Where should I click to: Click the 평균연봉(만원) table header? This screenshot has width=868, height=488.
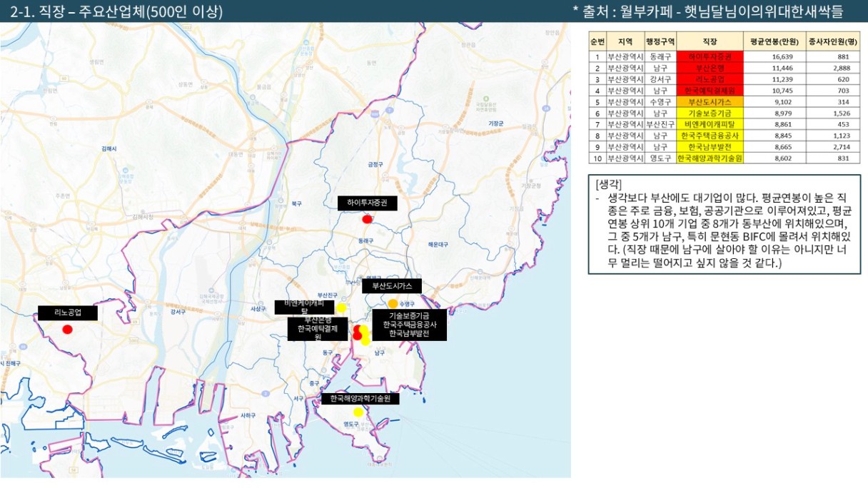pos(774,41)
